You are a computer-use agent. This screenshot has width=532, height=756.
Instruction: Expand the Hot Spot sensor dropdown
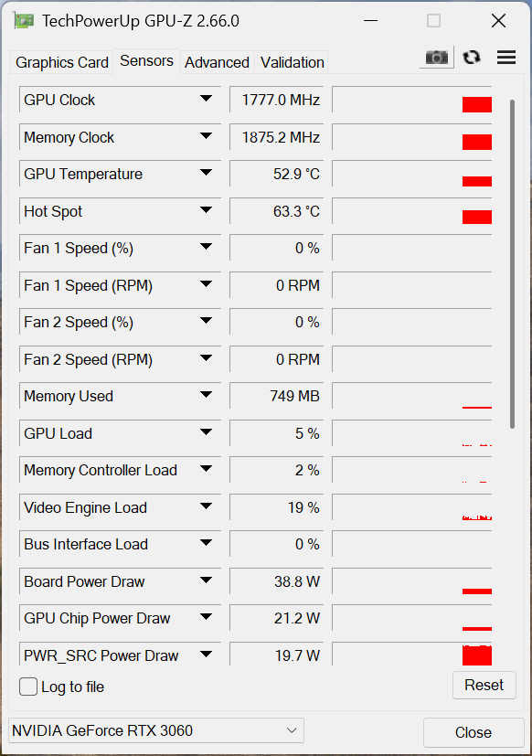coord(206,210)
